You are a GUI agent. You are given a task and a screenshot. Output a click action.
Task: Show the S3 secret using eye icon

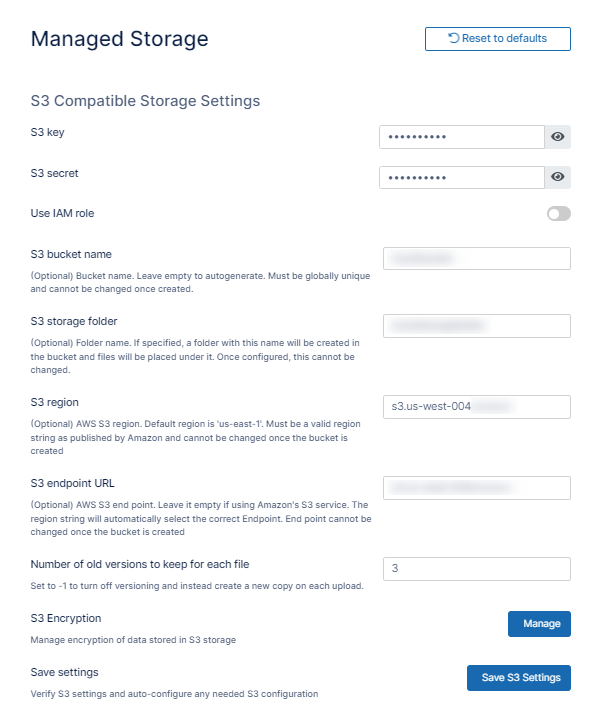[558, 177]
